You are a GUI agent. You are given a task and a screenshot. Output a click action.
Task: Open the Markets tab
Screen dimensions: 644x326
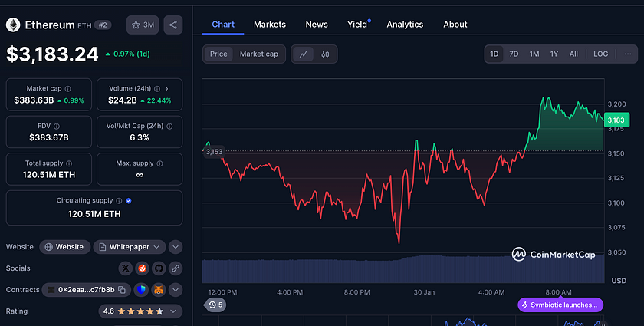pos(269,25)
